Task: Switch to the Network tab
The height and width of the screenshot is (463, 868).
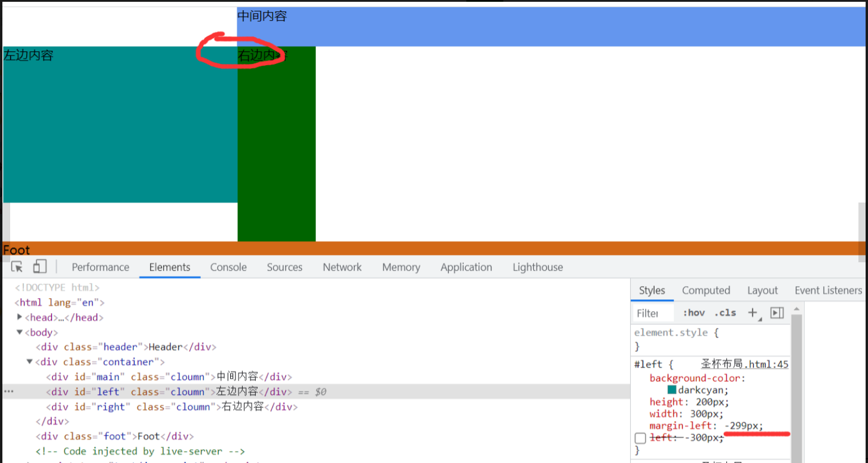Action: [342, 267]
